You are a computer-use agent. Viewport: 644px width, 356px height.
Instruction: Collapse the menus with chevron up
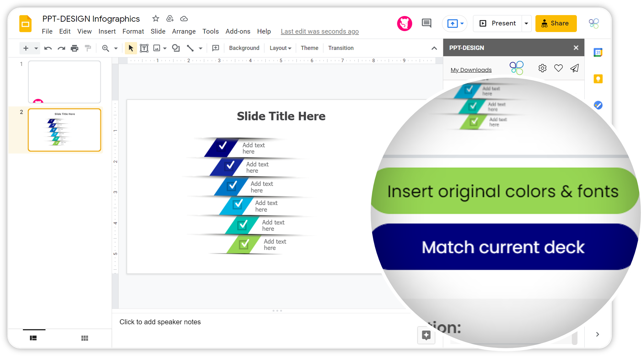(x=434, y=48)
